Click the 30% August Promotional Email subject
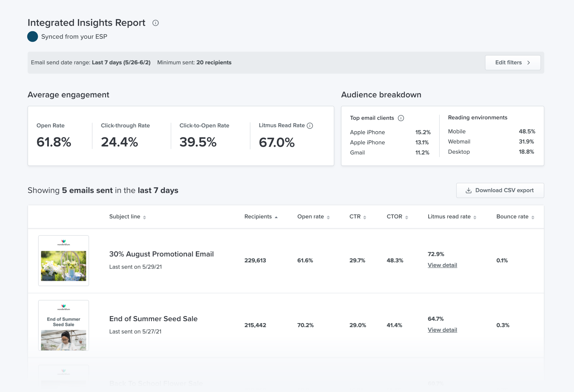 pyautogui.click(x=161, y=254)
